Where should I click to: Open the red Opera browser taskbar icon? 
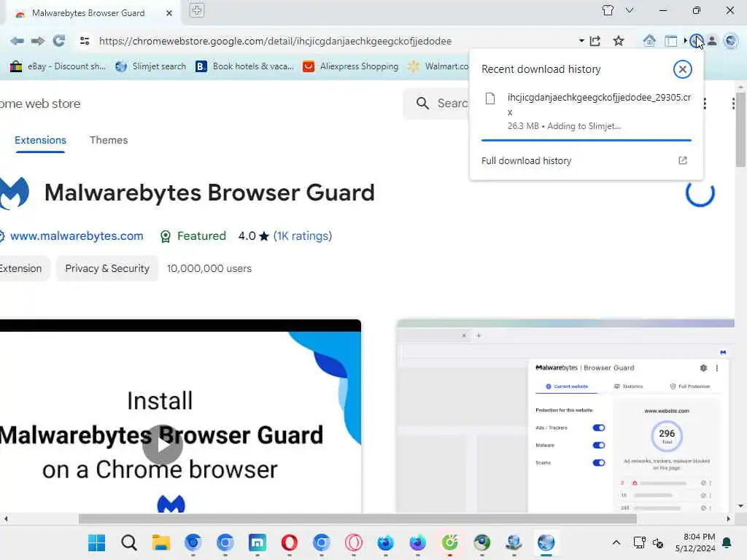click(x=289, y=542)
